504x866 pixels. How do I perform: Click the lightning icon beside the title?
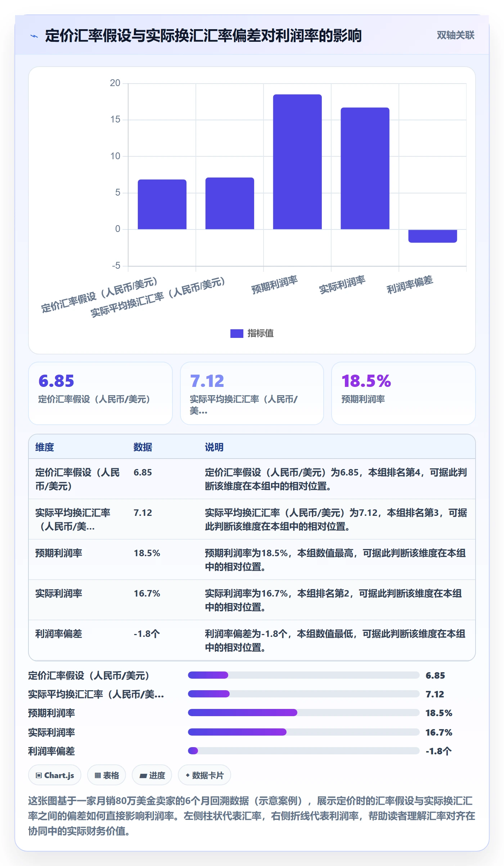(34, 36)
